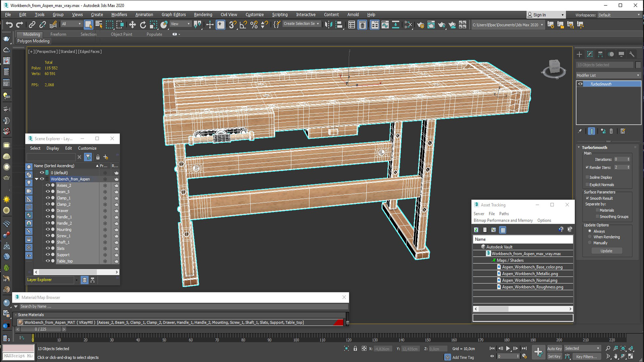Image resolution: width=644 pixels, height=362 pixels.
Task: Open the All selection filter dropdown
Action: [x=71, y=24]
